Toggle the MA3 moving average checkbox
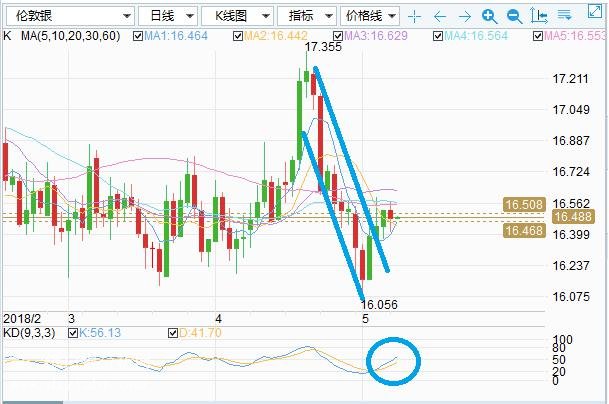The width and height of the screenshot is (609, 404). 338,37
